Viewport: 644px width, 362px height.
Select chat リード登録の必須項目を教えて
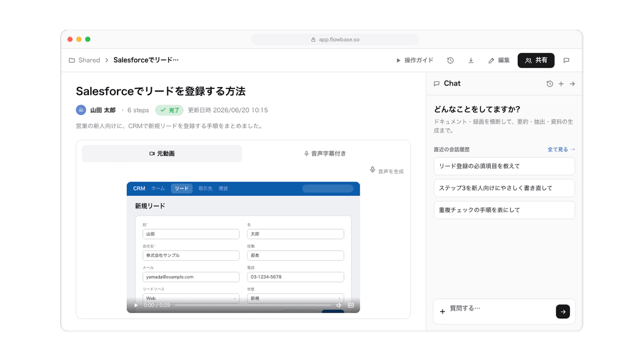(504, 166)
